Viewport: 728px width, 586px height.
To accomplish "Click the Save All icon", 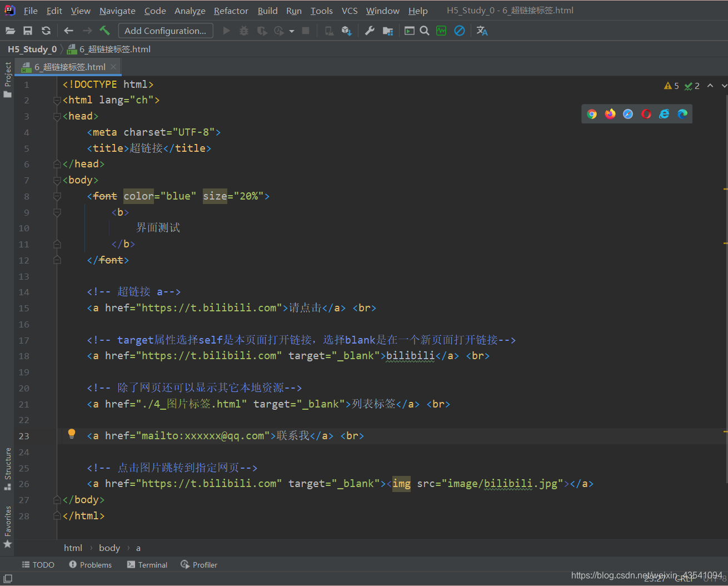I will [28, 31].
